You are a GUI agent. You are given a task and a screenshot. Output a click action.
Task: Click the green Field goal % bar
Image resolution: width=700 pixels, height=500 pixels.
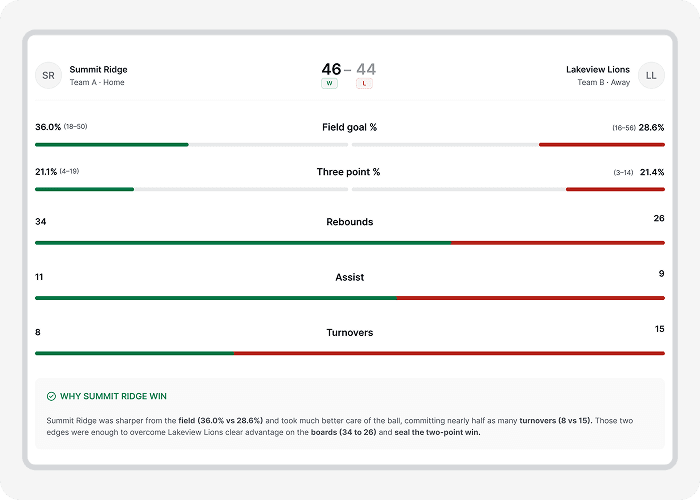coord(111,145)
